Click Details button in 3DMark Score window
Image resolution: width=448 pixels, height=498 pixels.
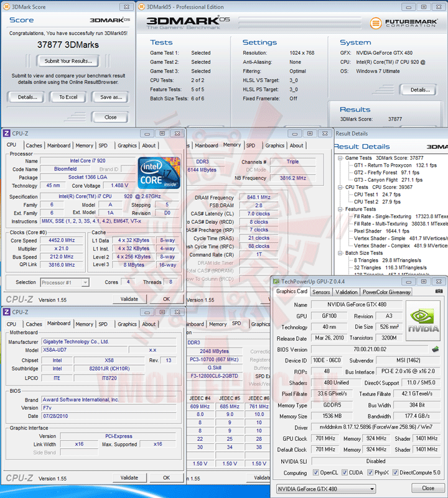27,97
